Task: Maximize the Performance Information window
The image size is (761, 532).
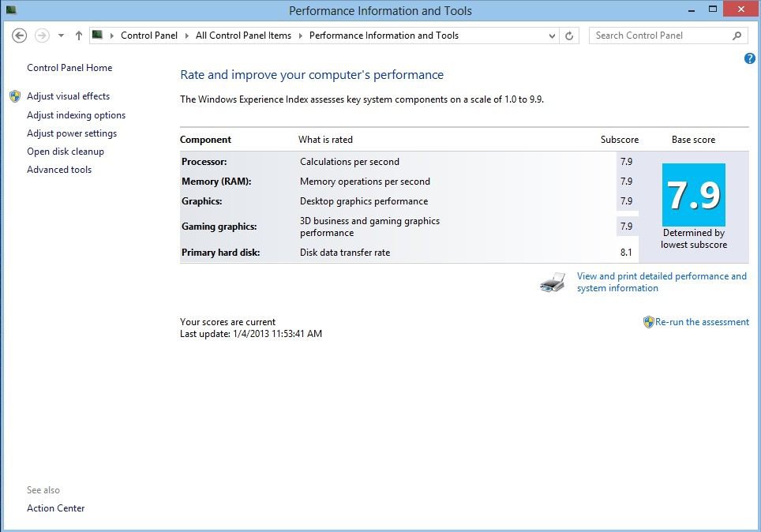Action: pos(713,9)
